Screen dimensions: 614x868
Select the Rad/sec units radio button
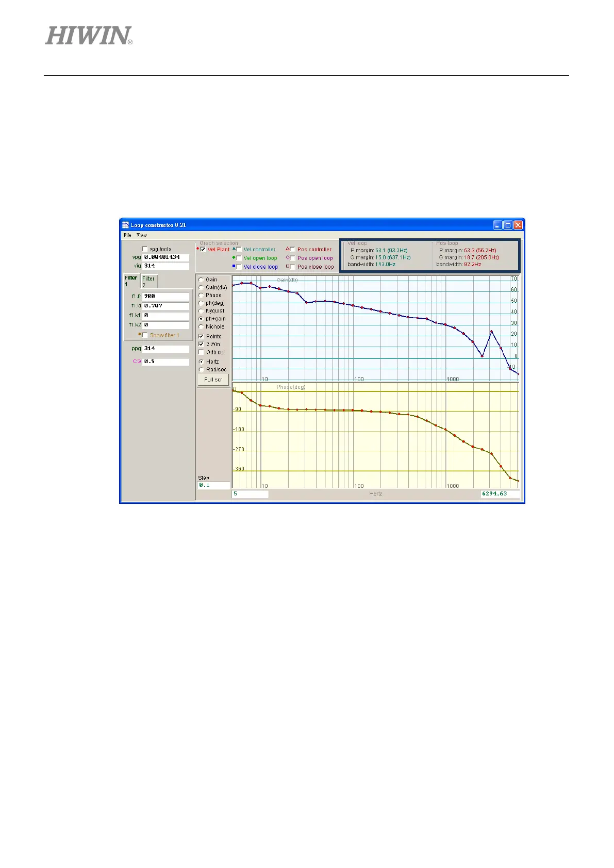coord(201,369)
